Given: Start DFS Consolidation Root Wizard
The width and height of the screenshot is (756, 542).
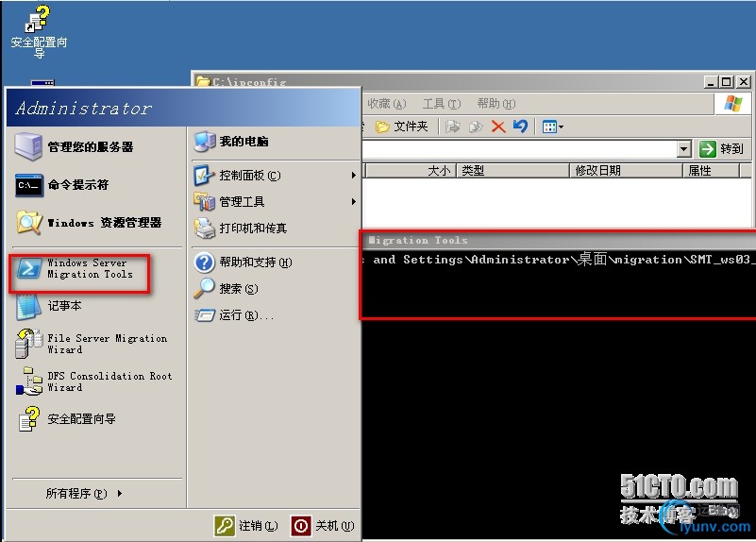Looking at the screenshot, I should coord(94,381).
